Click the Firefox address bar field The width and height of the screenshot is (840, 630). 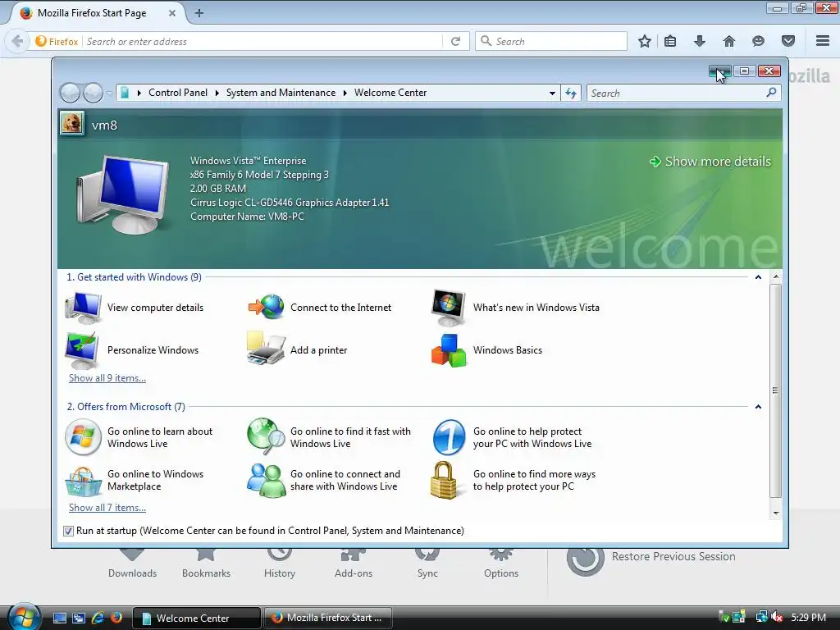pyautogui.click(x=263, y=41)
